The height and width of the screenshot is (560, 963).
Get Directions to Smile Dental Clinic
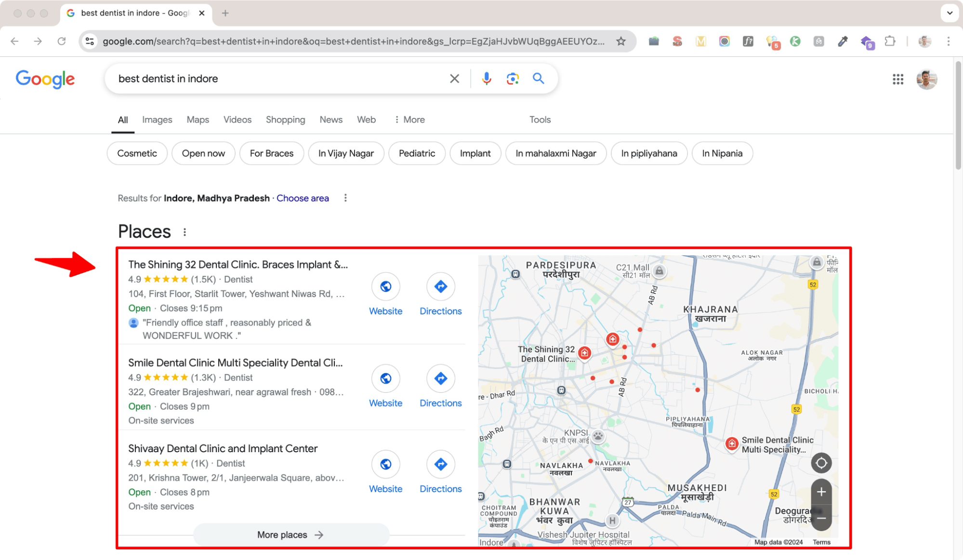pos(440,378)
